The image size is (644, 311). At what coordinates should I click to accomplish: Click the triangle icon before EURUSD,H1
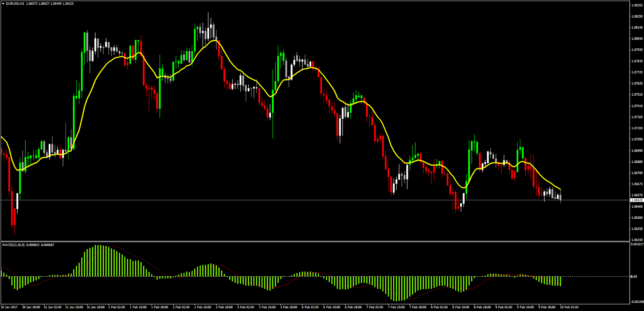3,4
